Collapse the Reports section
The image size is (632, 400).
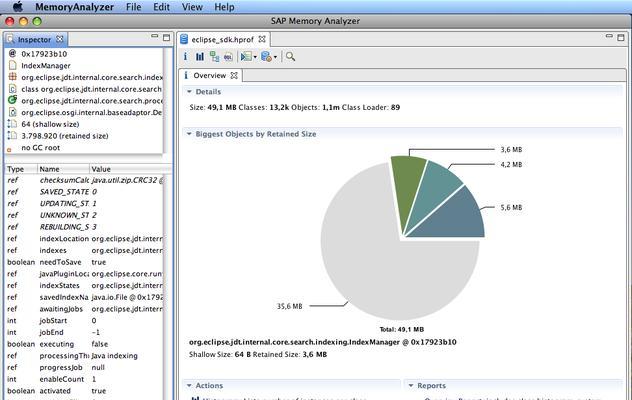point(411,385)
